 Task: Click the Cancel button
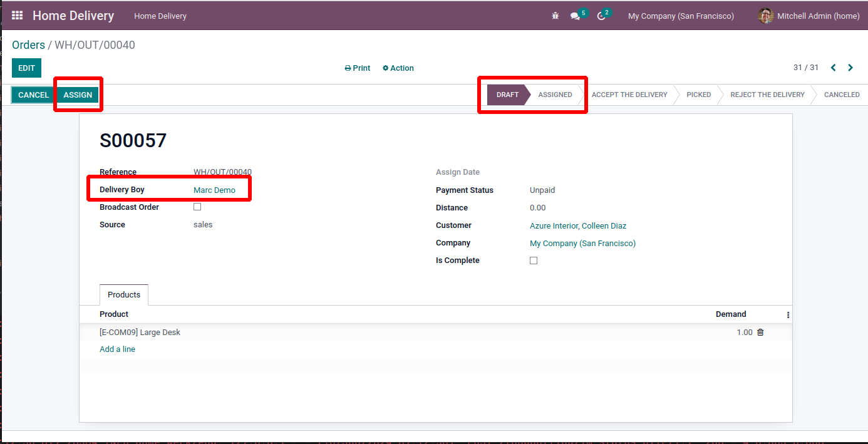pyautogui.click(x=33, y=95)
